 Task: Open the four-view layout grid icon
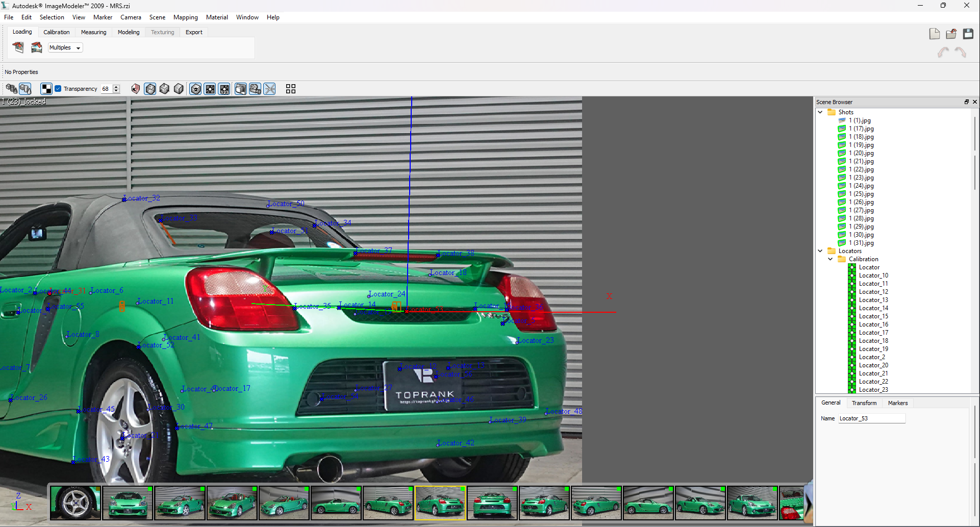pos(291,89)
